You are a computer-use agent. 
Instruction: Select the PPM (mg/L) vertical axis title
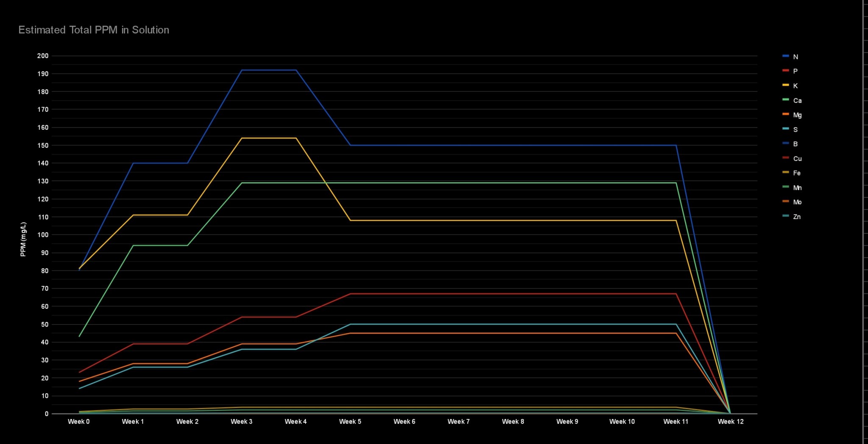[x=23, y=239]
